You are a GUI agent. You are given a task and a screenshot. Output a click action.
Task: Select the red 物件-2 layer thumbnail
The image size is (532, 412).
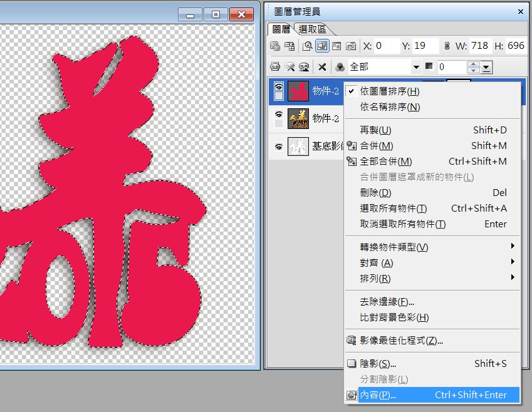click(298, 91)
